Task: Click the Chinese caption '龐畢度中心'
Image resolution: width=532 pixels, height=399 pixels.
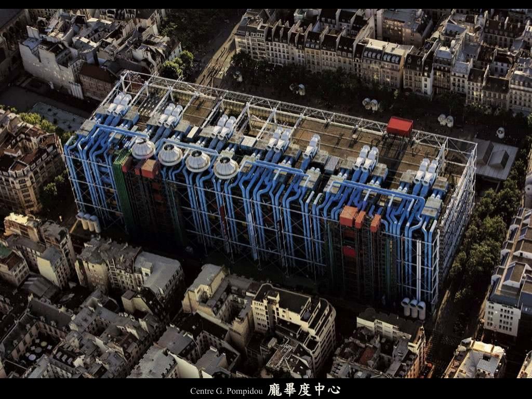Action: click(303, 390)
